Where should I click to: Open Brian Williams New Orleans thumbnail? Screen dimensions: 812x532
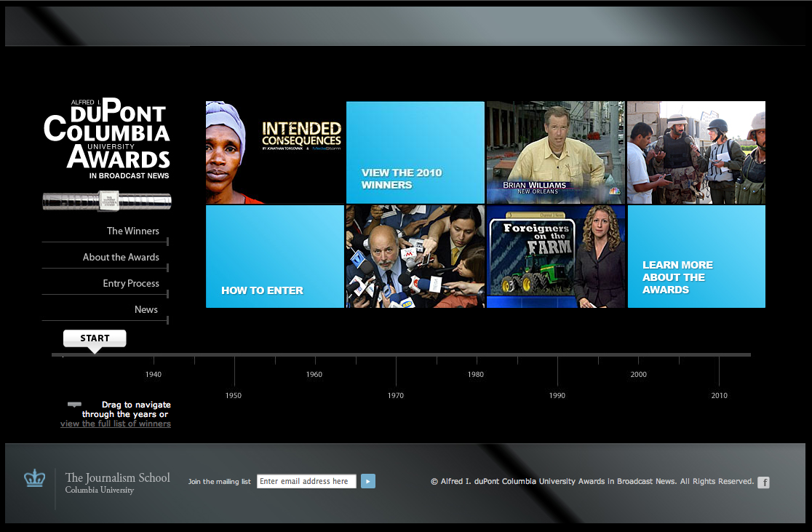[x=556, y=152]
